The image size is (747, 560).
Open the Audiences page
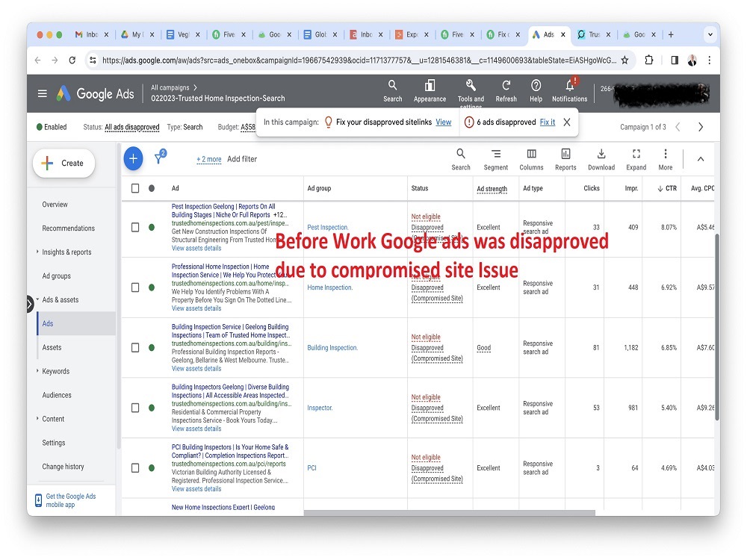tap(57, 395)
